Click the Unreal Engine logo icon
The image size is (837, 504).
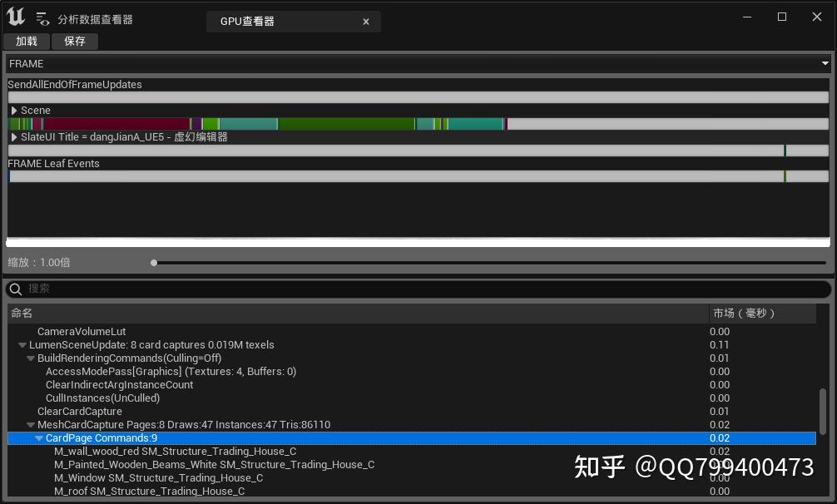point(14,16)
